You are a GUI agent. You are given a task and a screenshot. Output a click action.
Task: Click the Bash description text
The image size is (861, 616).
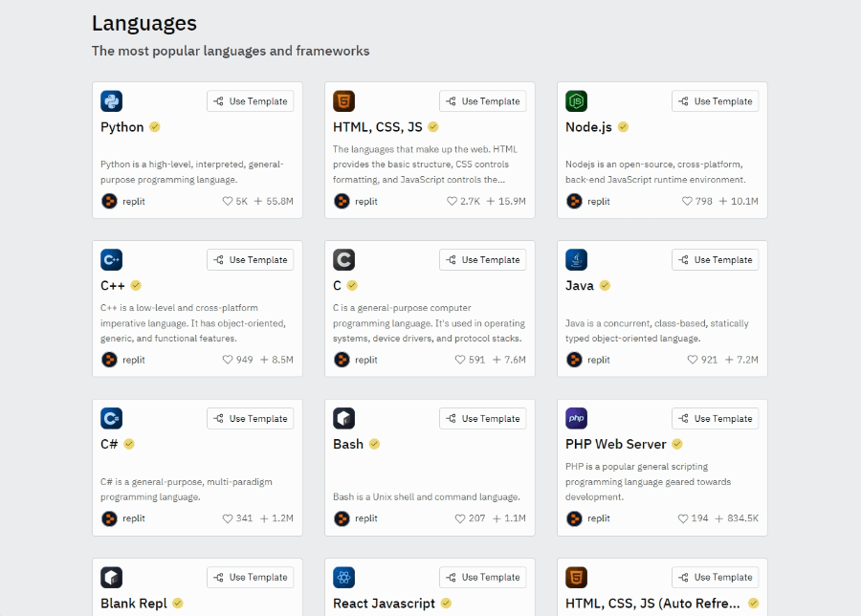click(426, 496)
